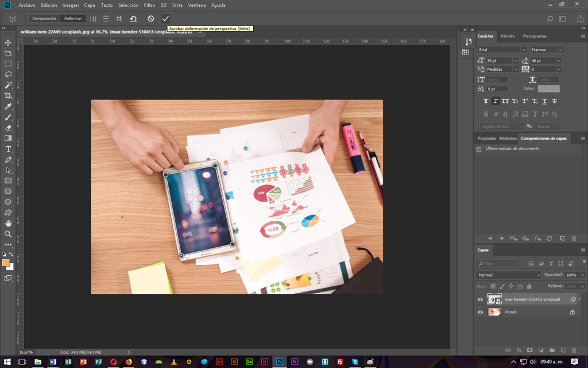Select the Hand tool
This screenshot has width=588, height=368.
(8, 223)
